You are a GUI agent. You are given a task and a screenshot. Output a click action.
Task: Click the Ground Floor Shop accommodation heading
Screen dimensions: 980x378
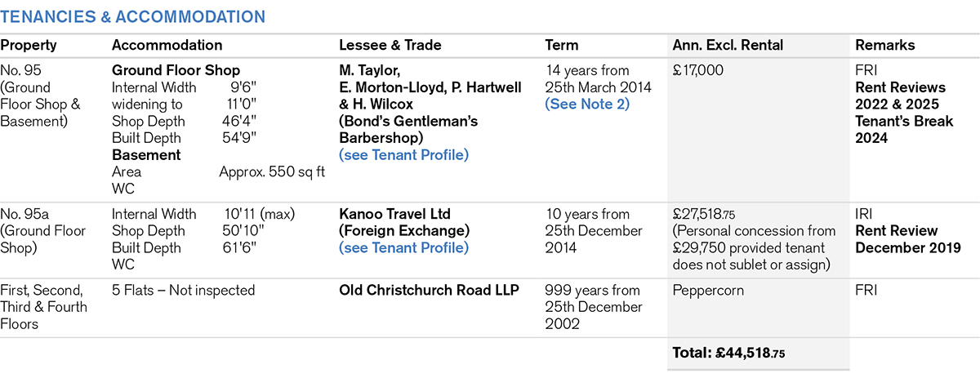(176, 71)
